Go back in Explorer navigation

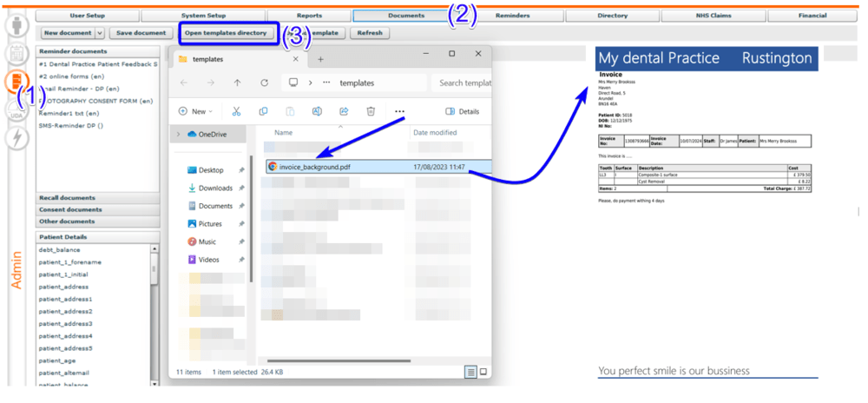184,83
